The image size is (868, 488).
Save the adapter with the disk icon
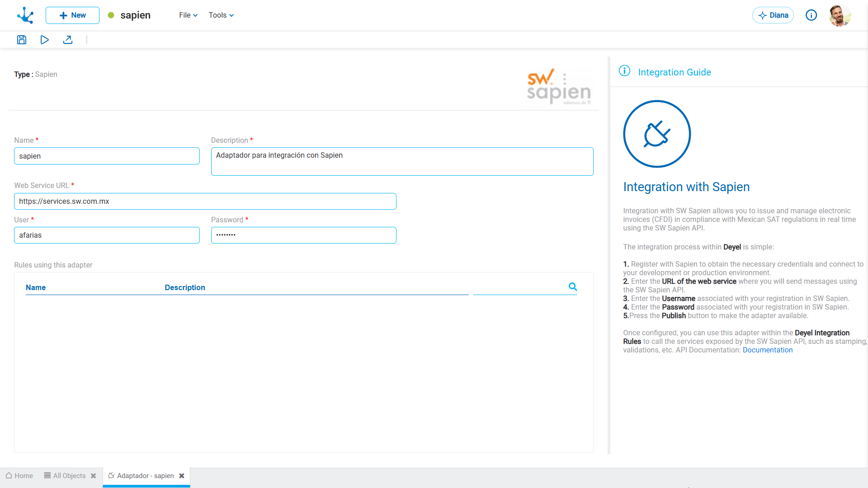pyautogui.click(x=22, y=40)
